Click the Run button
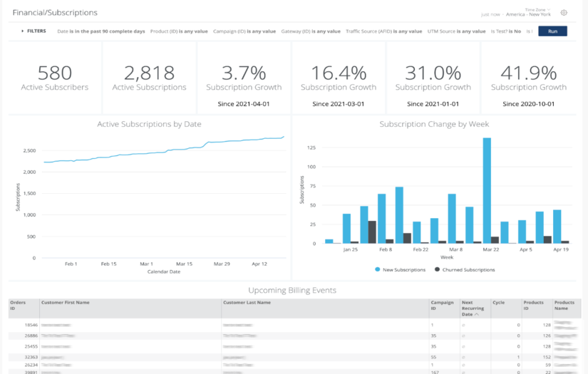Viewport: 588px width, 374px height. tap(552, 31)
